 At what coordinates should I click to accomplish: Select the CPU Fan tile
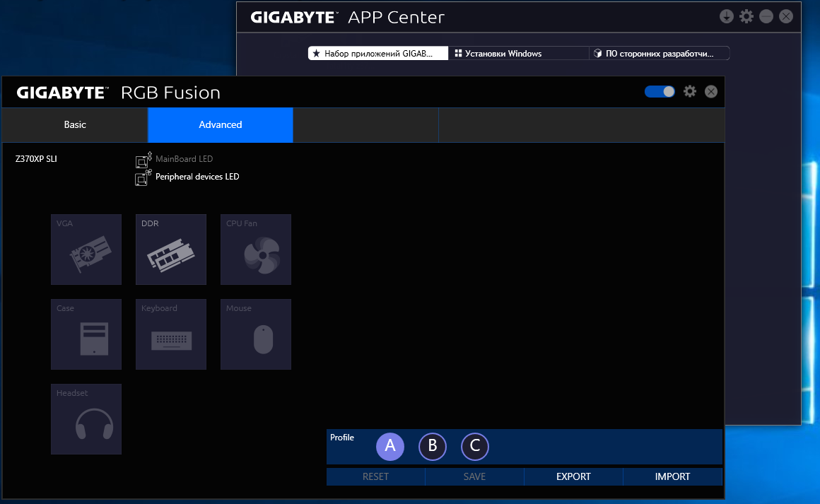(256, 250)
